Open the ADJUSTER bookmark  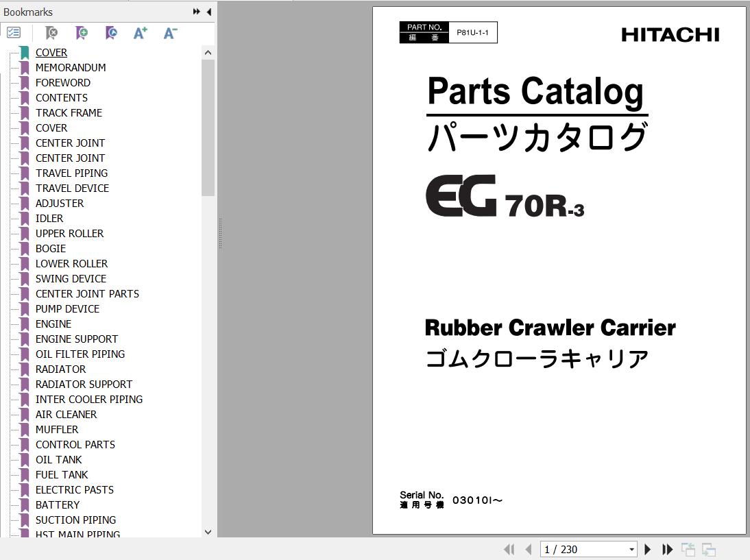[x=60, y=203]
